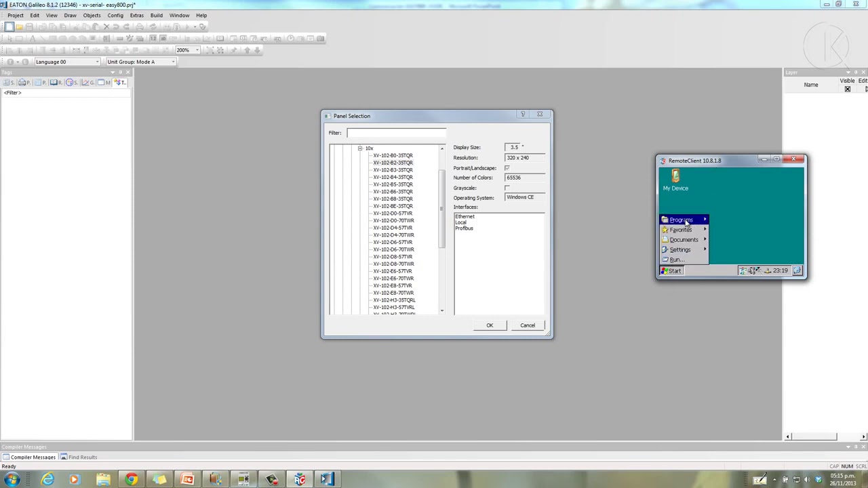Select Profibus in Interfaces list
Screen dimensions: 868x488
(465, 228)
